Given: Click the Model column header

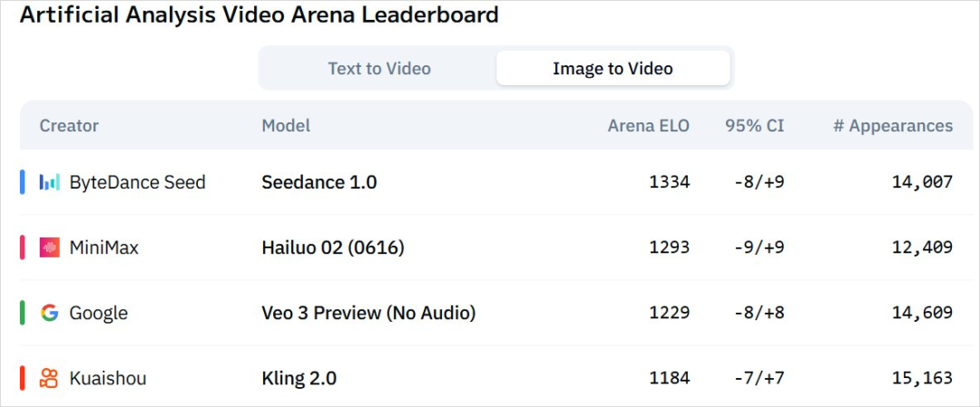Looking at the screenshot, I should (286, 125).
